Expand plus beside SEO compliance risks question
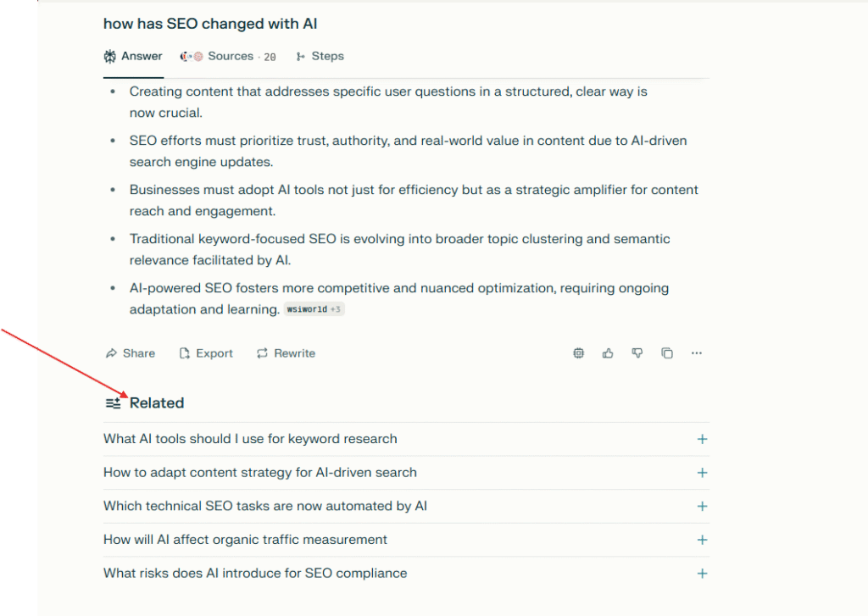The image size is (868, 616). click(702, 574)
